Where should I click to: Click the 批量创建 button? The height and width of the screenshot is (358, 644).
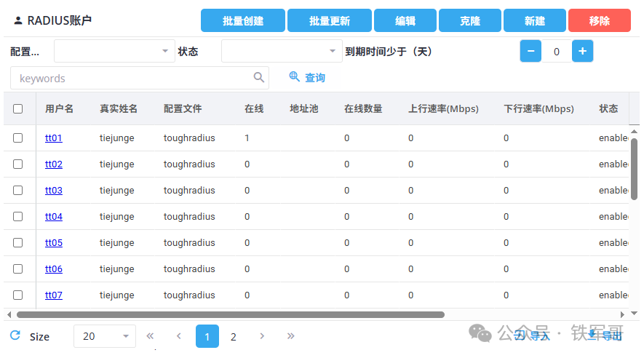(243, 21)
